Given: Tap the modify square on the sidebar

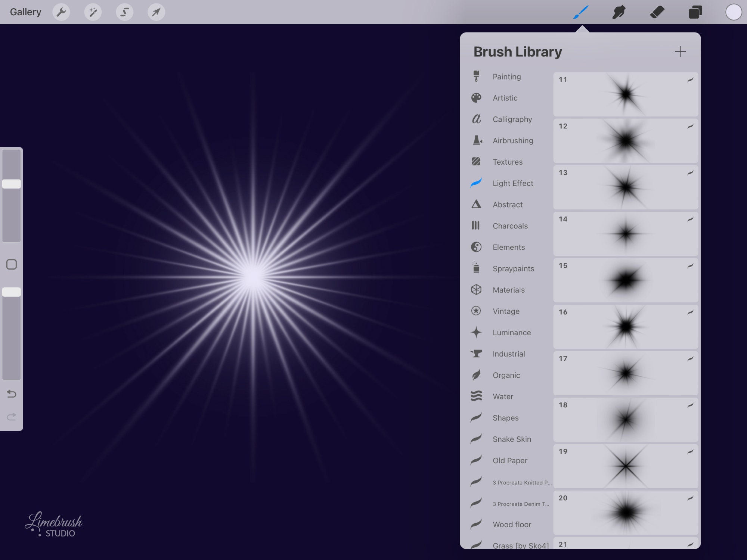Looking at the screenshot, I should tap(12, 264).
